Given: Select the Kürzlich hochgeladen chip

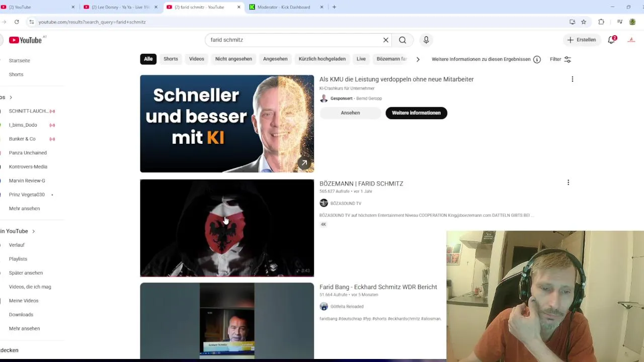Looking at the screenshot, I should [x=322, y=59].
